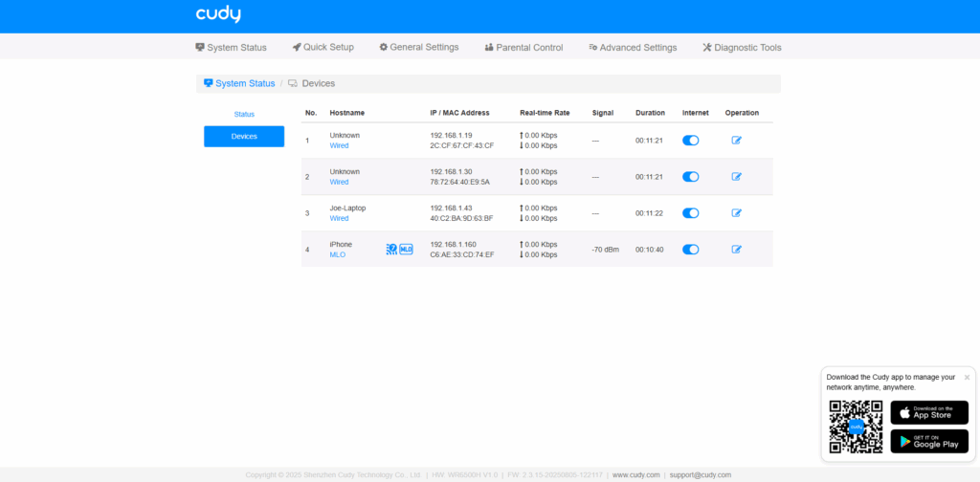Click Real-time Rate column header
This screenshot has height=482, width=980.
545,113
